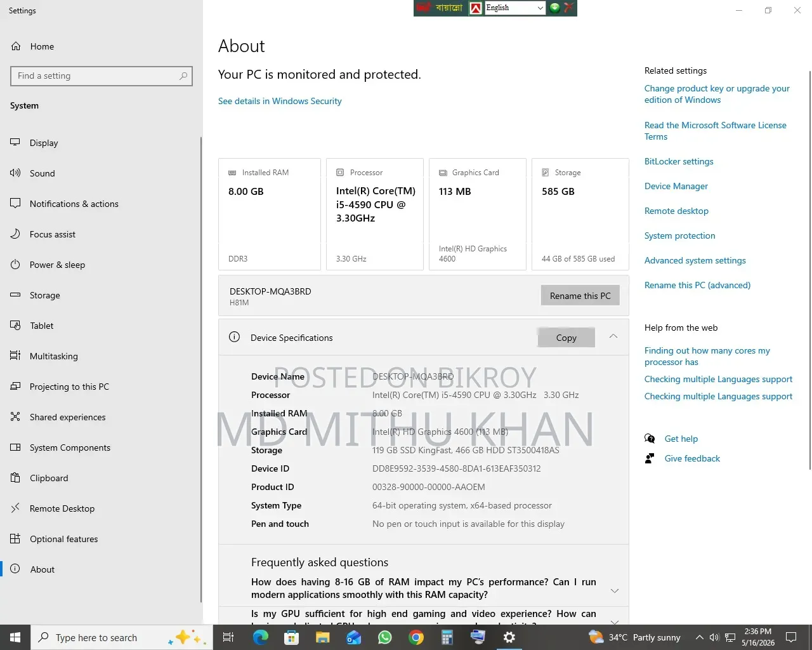Viewport: 812px width, 650px height.
Task: Open Advanced system settings link
Action: point(695,260)
